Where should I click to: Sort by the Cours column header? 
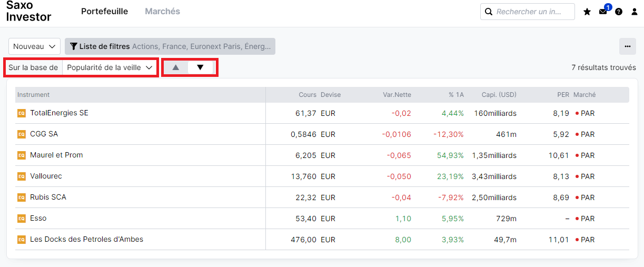tap(308, 95)
